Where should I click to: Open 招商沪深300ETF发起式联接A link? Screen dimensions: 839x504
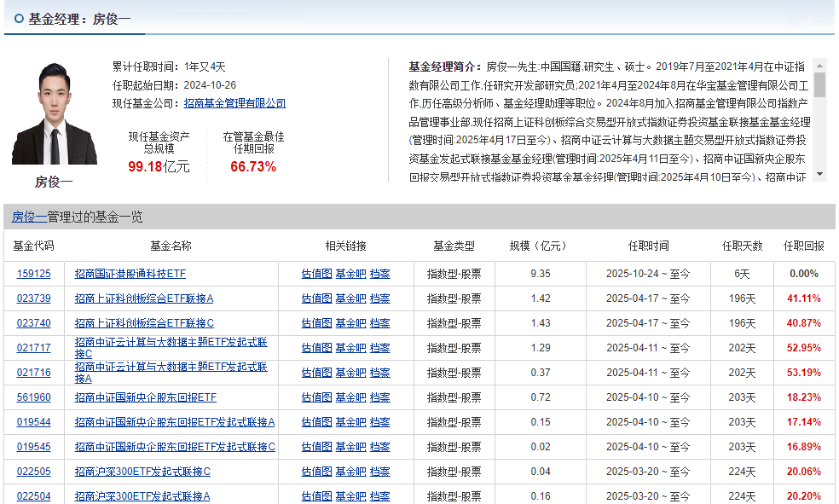[142, 496]
